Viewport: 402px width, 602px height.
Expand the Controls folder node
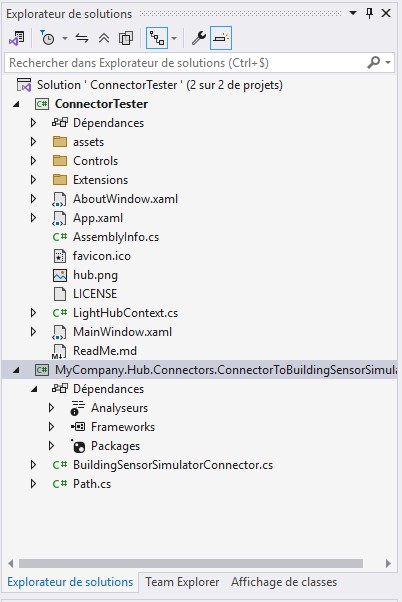coord(33,160)
